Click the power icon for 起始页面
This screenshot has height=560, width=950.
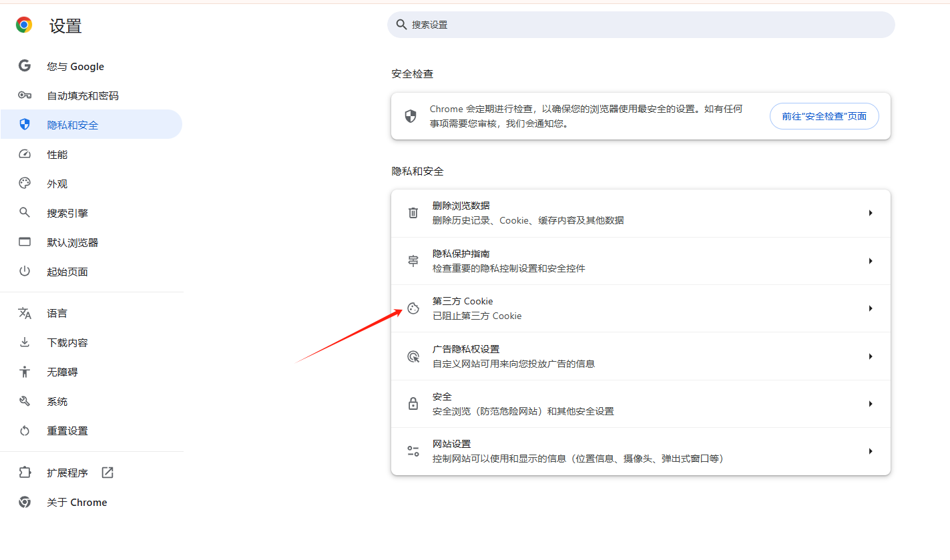pyautogui.click(x=25, y=272)
